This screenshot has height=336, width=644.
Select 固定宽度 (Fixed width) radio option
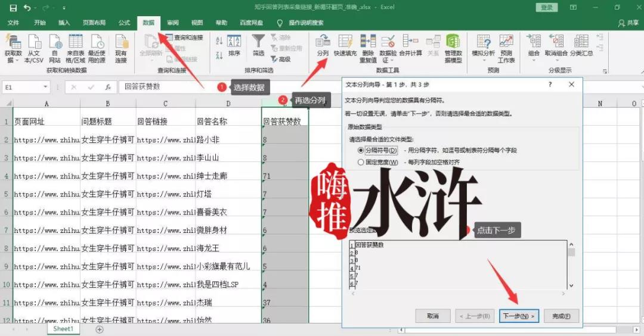click(361, 162)
